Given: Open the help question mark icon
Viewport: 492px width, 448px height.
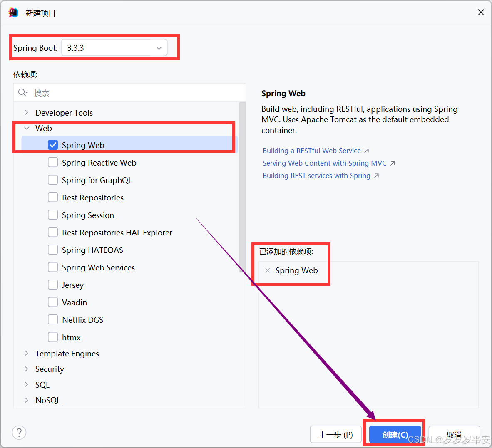Looking at the screenshot, I should pos(19,433).
